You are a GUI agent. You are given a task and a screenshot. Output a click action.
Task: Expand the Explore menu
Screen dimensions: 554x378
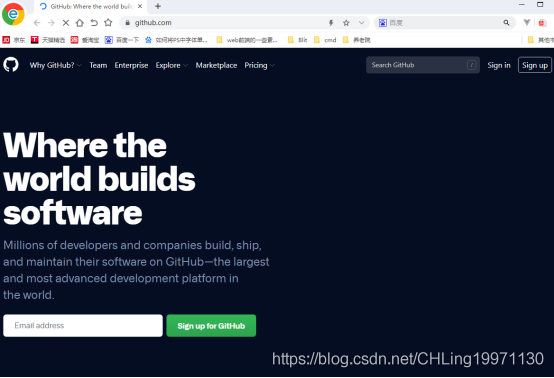[x=172, y=65]
